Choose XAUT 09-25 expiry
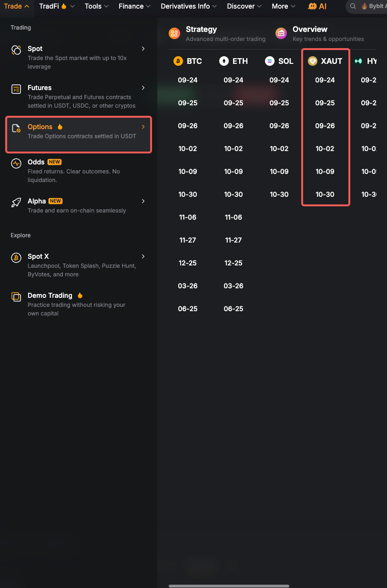Image resolution: width=387 pixels, height=588 pixels. pos(325,103)
